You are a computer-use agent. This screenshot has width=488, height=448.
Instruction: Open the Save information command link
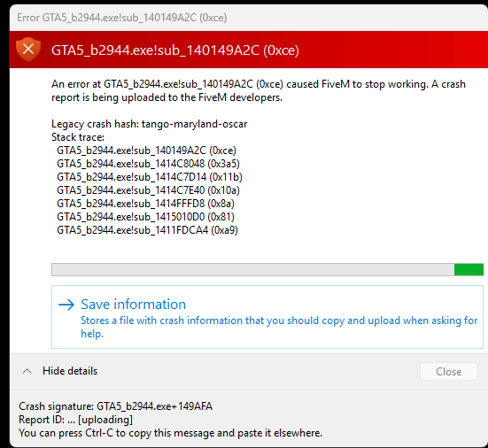(x=267, y=317)
